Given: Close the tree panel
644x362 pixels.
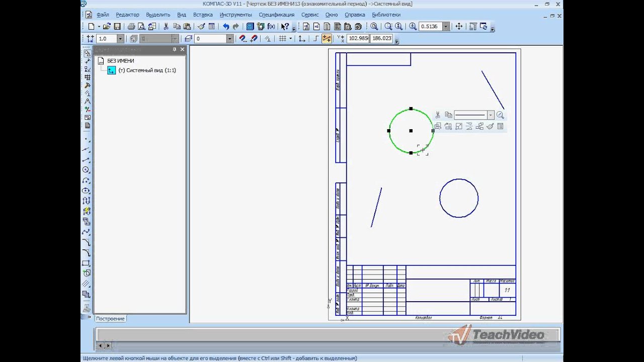Looking at the screenshot, I should pyautogui.click(x=182, y=49).
